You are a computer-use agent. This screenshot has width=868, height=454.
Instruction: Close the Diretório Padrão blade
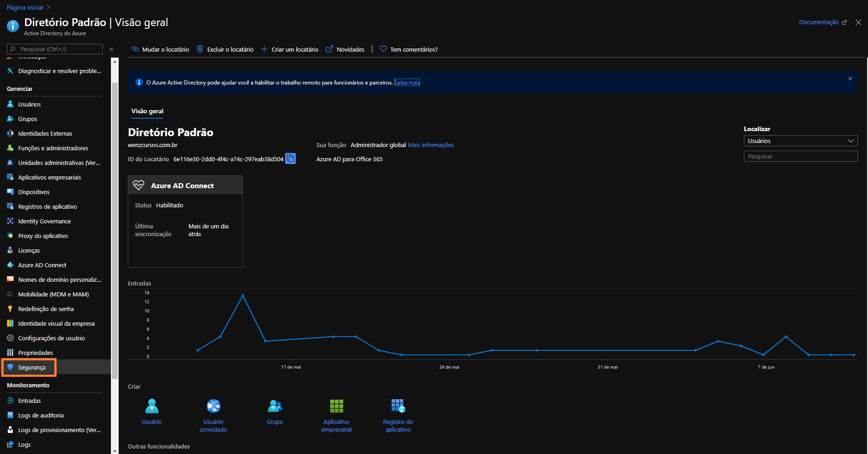[x=858, y=22]
